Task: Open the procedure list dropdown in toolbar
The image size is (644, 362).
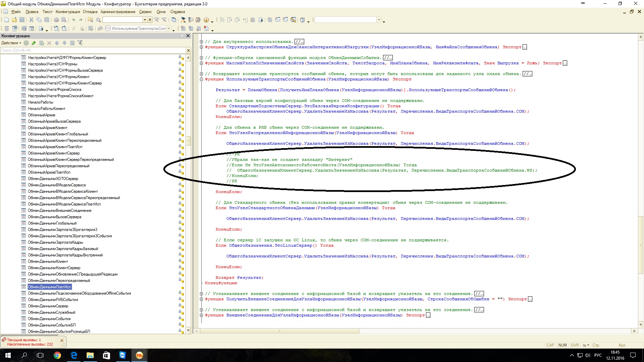Action: 169,29
